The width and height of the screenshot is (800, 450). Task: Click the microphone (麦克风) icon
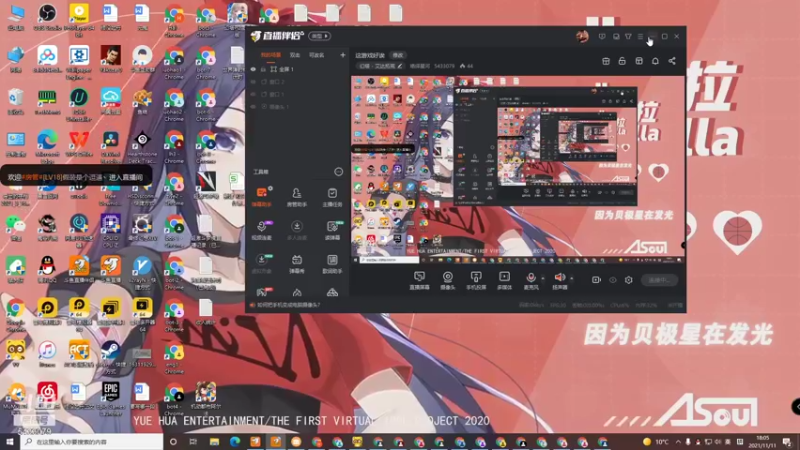(531, 278)
